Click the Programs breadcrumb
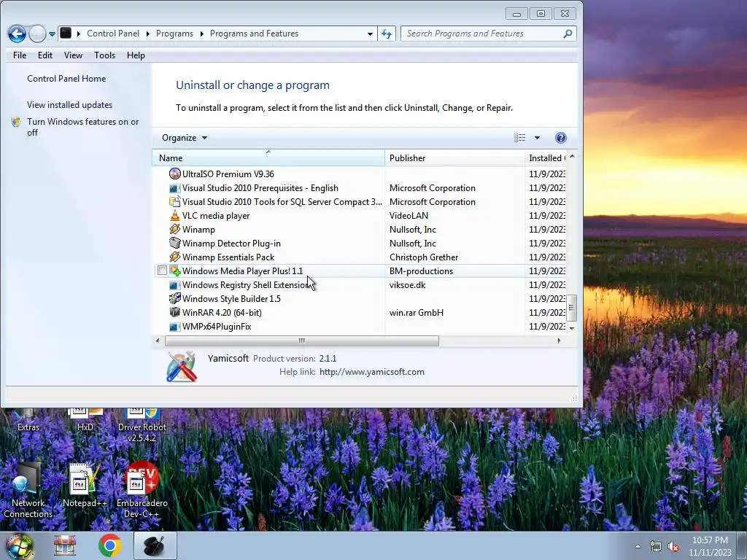 (x=174, y=34)
